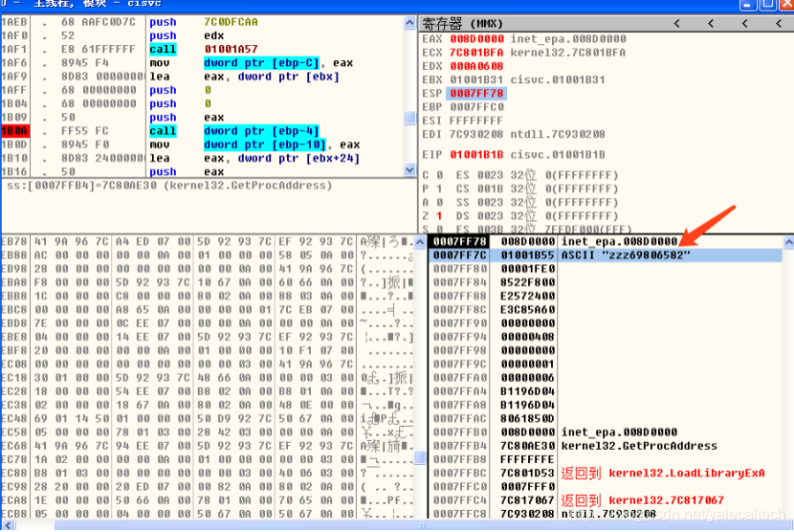Click the red breakpoint address 1B0A
The image size is (794, 532).
pos(14,131)
